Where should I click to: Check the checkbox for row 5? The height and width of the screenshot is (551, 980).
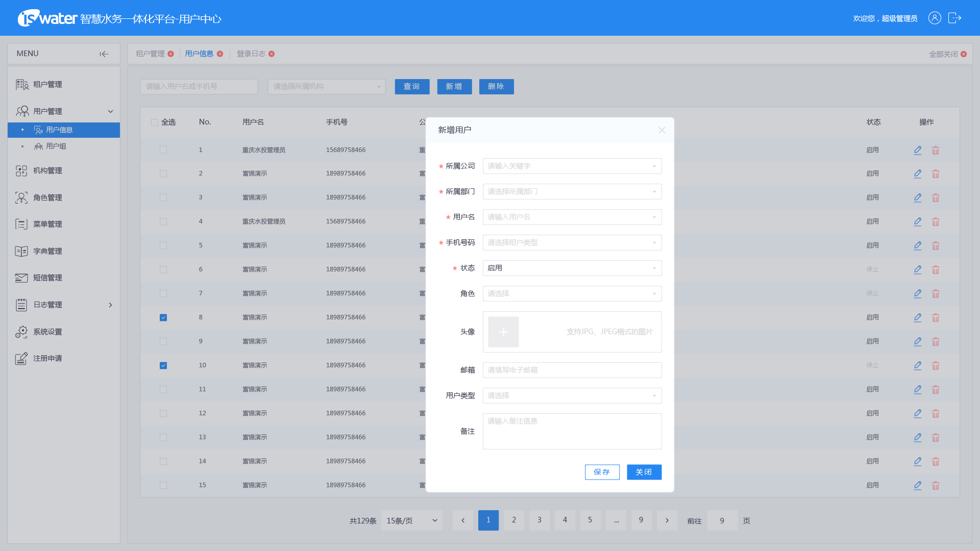click(163, 245)
